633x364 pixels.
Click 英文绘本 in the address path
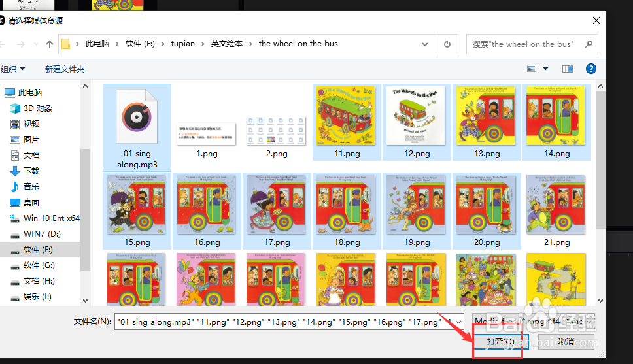(227, 44)
